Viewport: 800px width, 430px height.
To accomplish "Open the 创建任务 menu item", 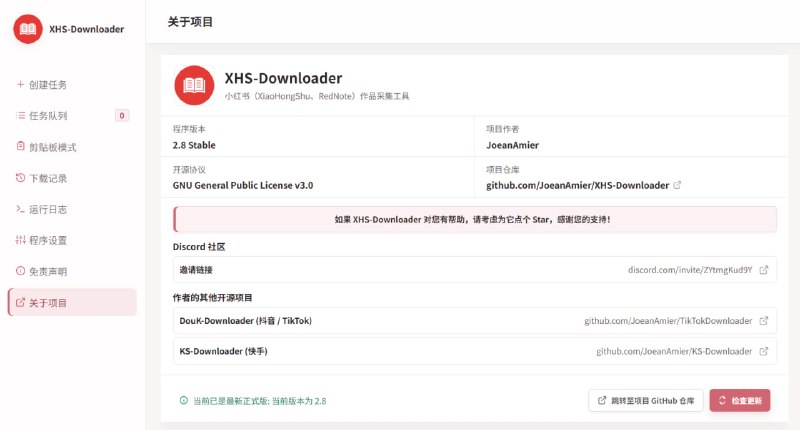I will (72, 85).
